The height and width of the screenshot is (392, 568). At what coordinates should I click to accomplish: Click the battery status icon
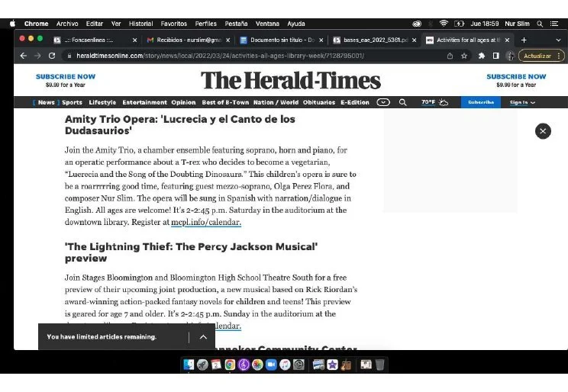click(x=459, y=24)
